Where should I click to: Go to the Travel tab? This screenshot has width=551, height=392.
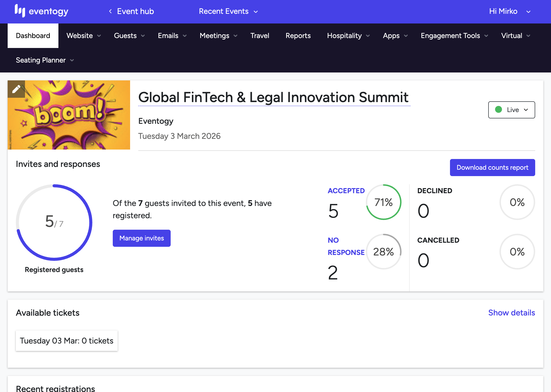[260, 36]
